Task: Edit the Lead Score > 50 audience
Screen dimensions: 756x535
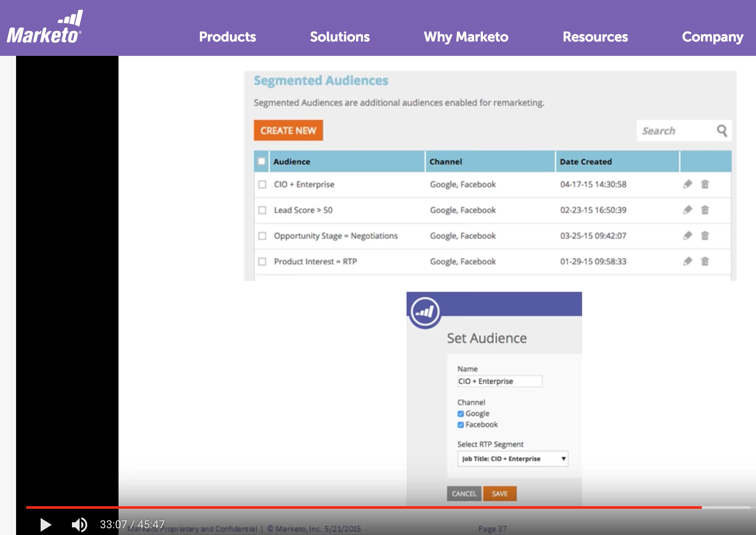Action: (687, 210)
